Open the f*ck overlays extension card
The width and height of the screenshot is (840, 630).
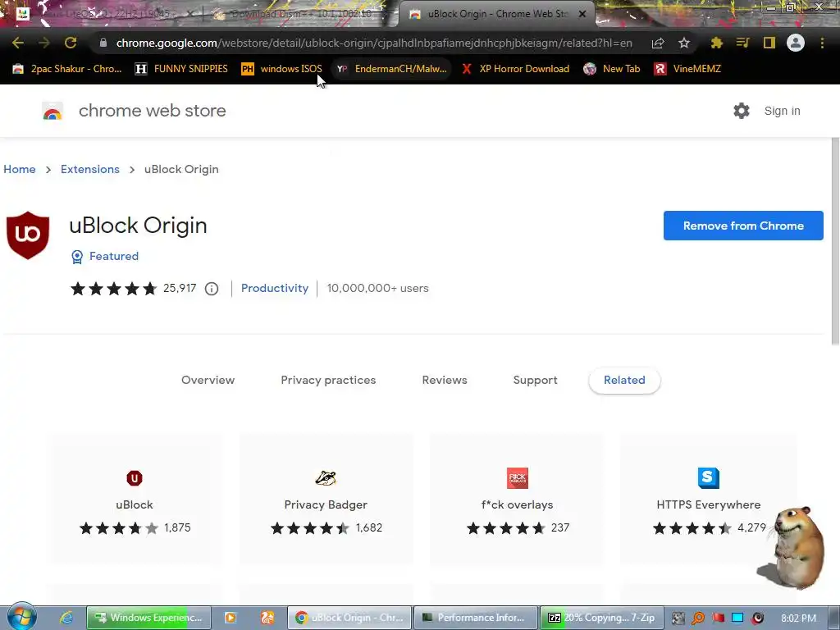point(517,499)
